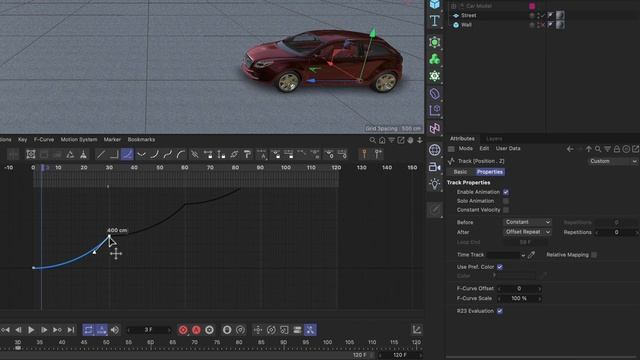Viewport: 640px width, 360px height.
Task: Add a camera using the camera icon
Action: pyautogui.click(x=435, y=167)
